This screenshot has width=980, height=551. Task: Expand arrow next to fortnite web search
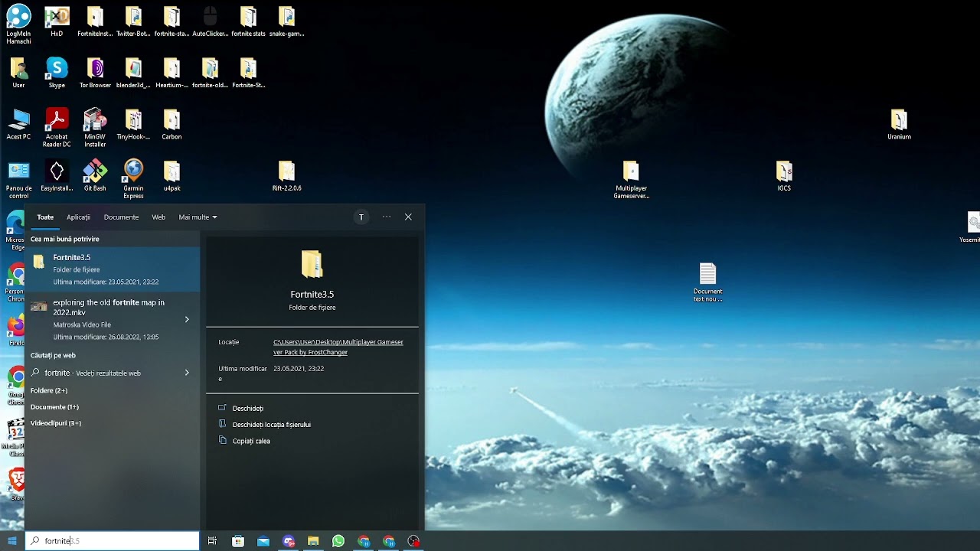click(x=187, y=373)
